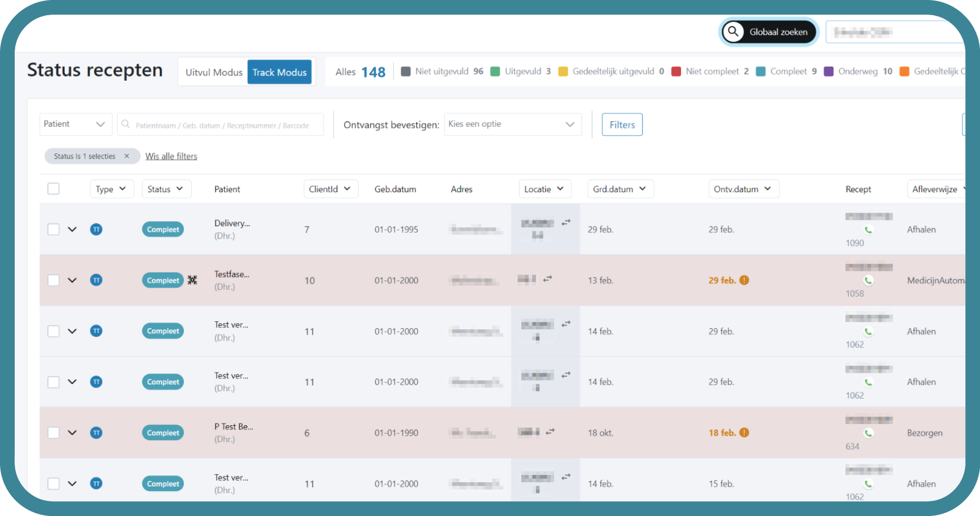Click the Compleet badge in P Test Be row

tap(163, 433)
